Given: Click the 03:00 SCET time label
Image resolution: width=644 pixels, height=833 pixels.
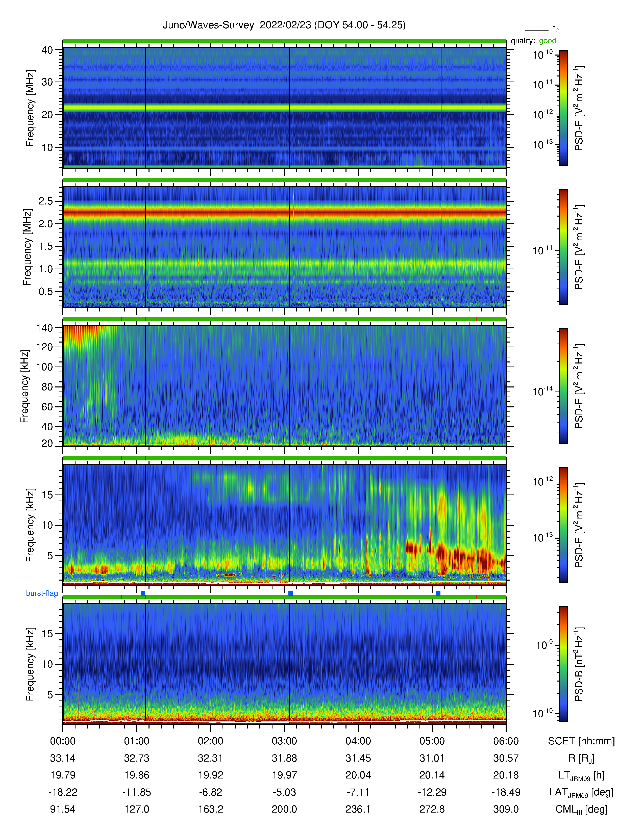Looking at the screenshot, I should coord(284,741).
